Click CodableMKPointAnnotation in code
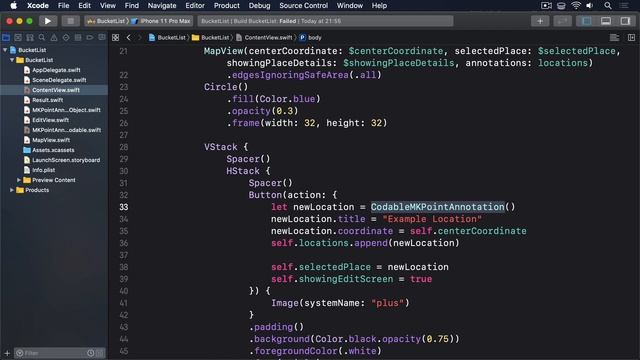 pyautogui.click(x=438, y=207)
